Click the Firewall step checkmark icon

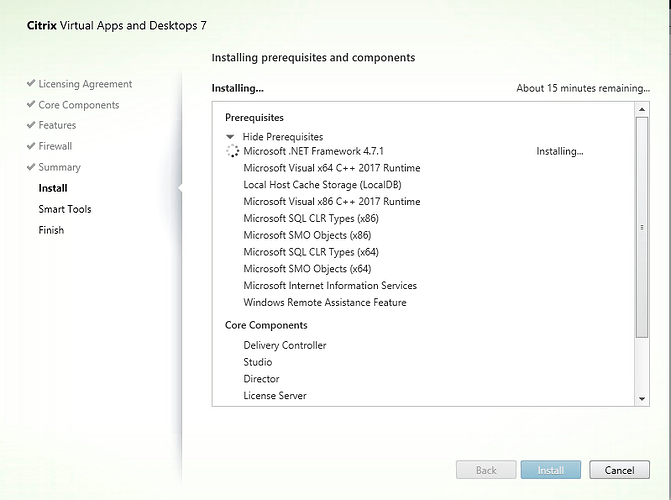click(31, 146)
